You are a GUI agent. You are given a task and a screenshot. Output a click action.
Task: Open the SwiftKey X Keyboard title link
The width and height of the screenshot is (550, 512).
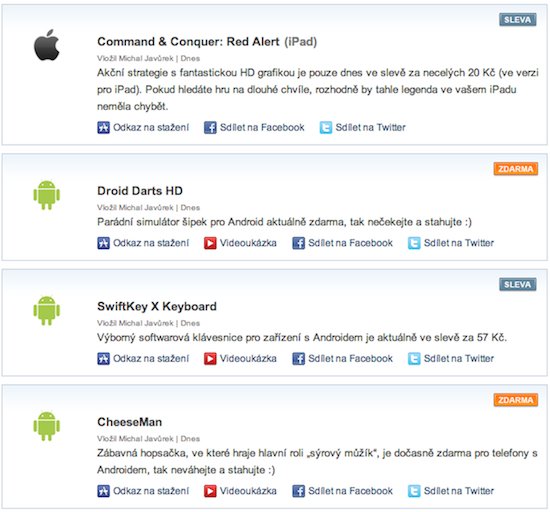point(157,306)
